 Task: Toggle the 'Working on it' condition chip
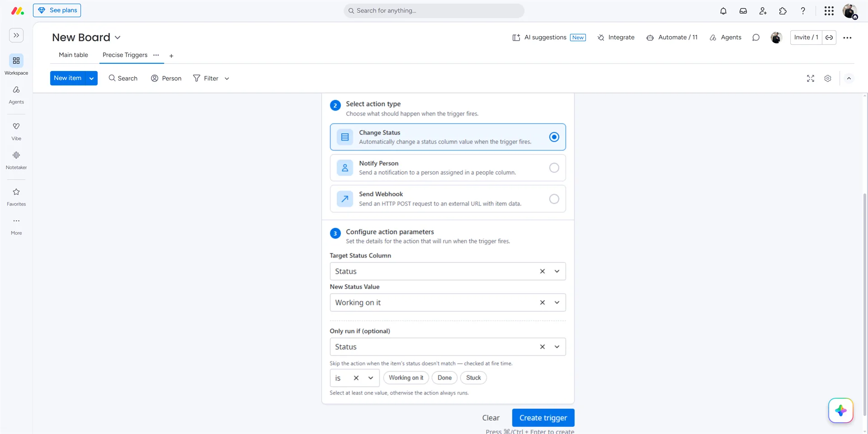coord(406,378)
